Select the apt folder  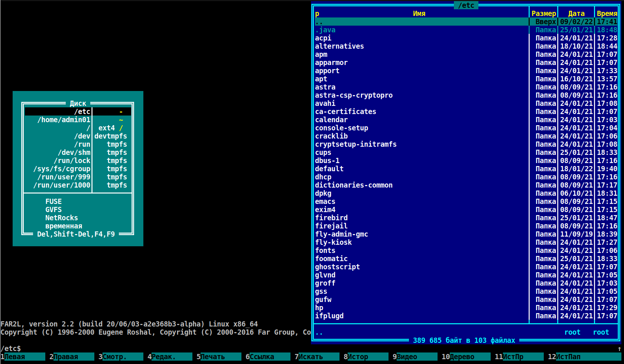tap(466, 79)
